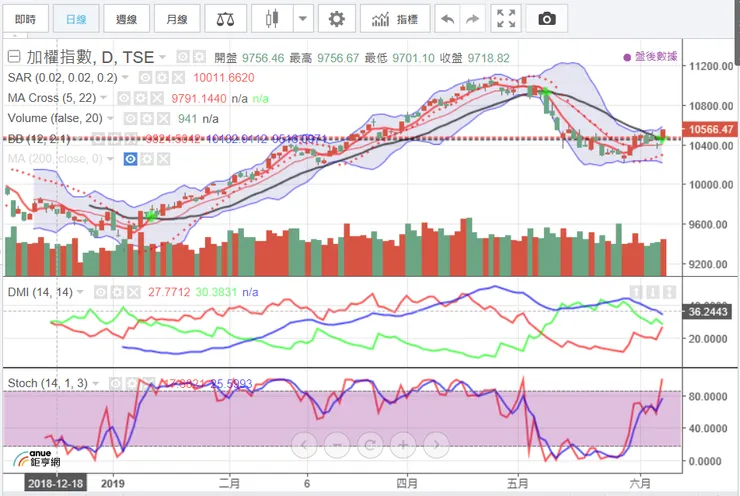This screenshot has width=740, height=496.
Task: Hide the Volume indicator with eye icon
Action: pos(131,118)
